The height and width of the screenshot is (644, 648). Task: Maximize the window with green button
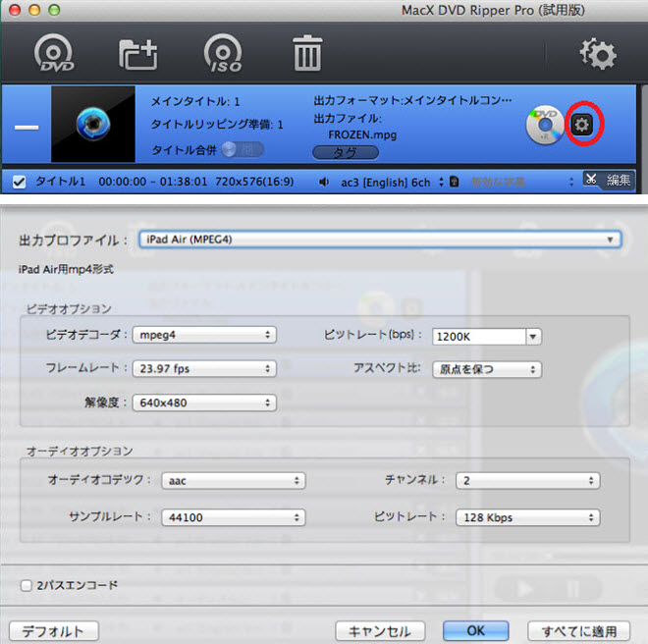tap(54, 10)
